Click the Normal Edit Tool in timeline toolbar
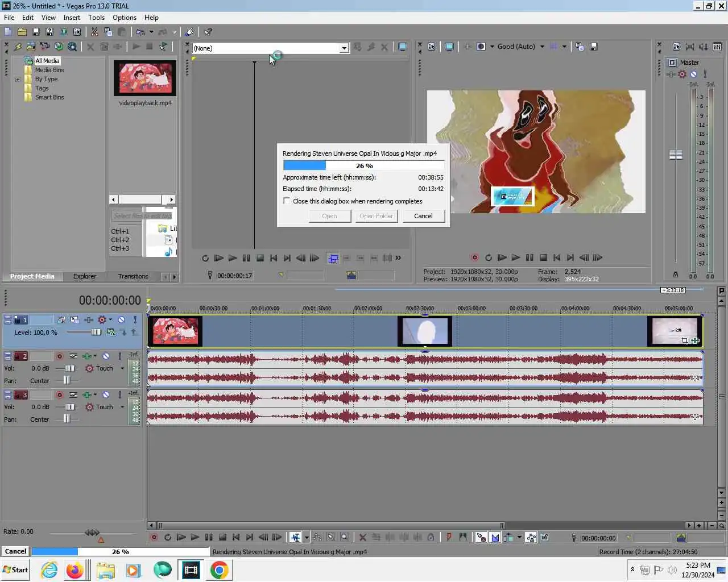This screenshot has height=582, width=728. coord(295,537)
